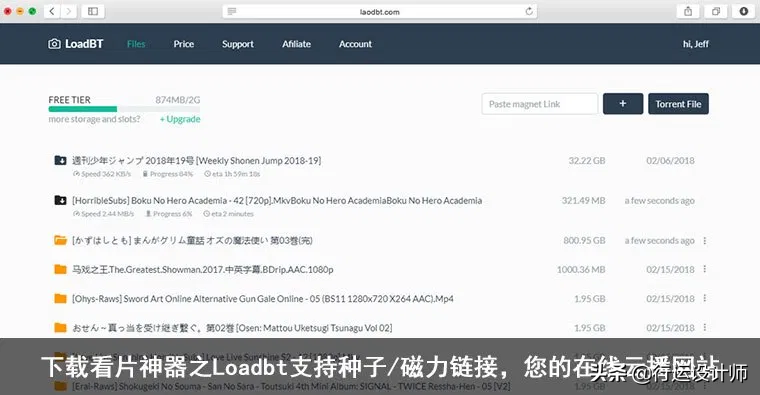Click the plus button to add magnet

pyautogui.click(x=623, y=104)
